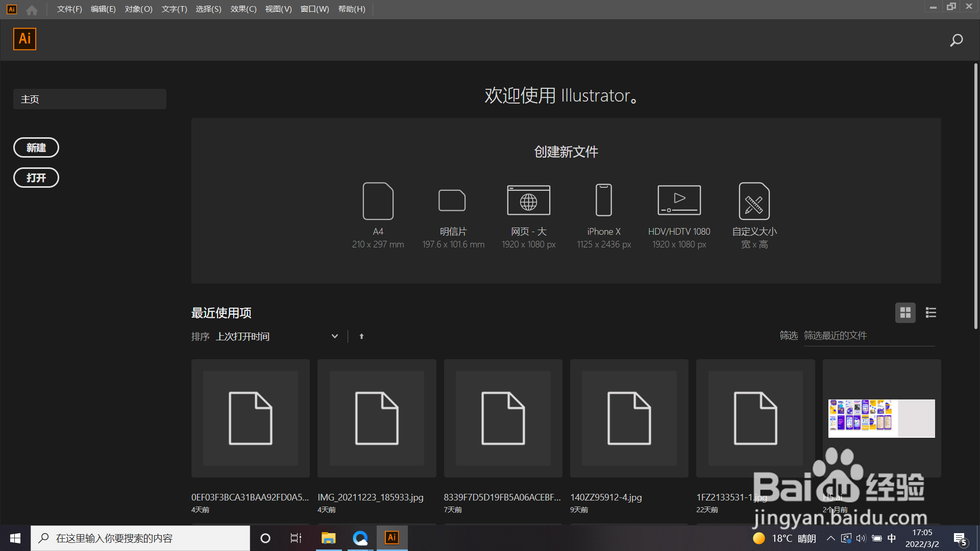Click the 新建 button
This screenshot has height=551, width=980.
pos(36,147)
